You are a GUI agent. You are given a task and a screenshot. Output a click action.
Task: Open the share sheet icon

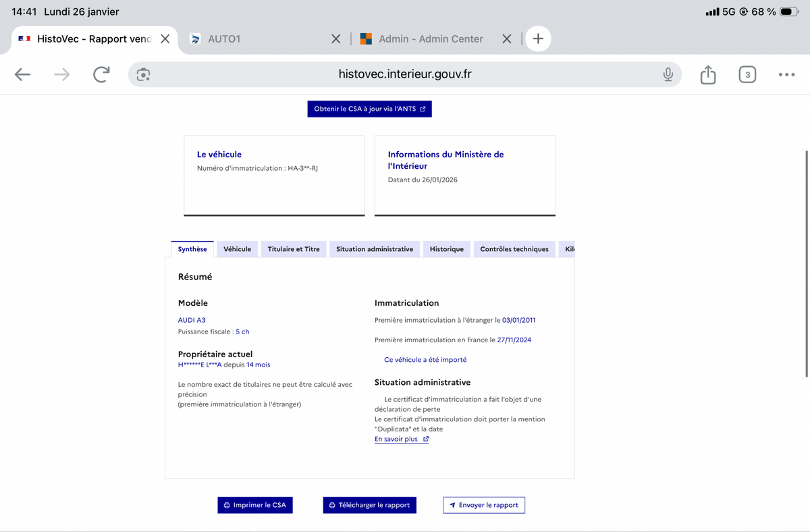707,75
